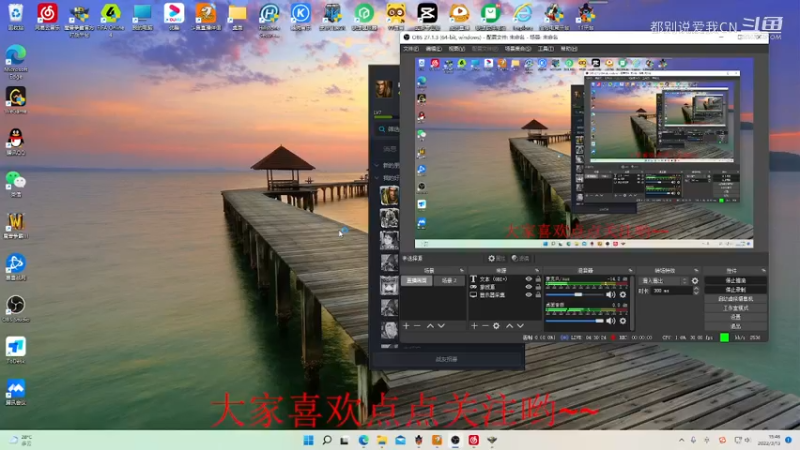800x450 pixels.
Task: Increase transition duration with up arrow
Action: [x=696, y=289]
